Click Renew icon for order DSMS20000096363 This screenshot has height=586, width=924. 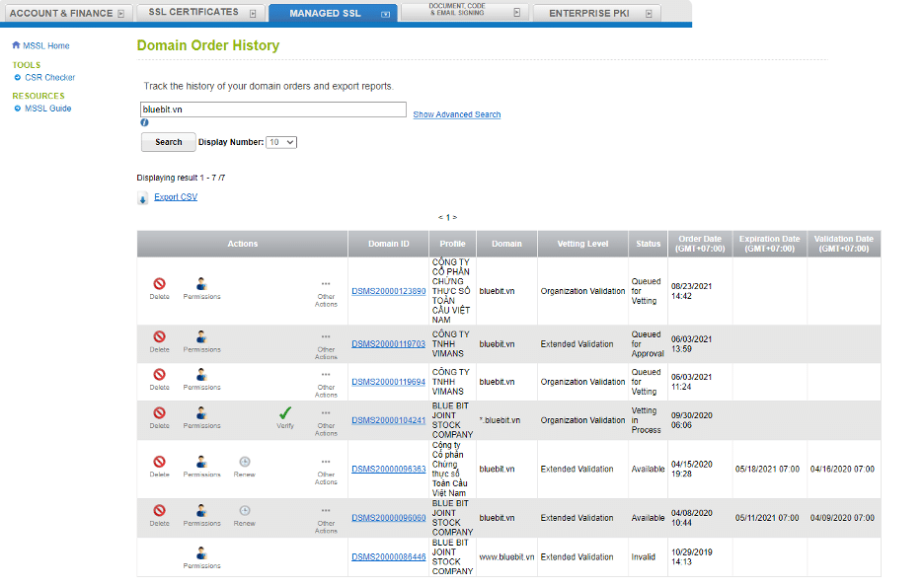(245, 462)
